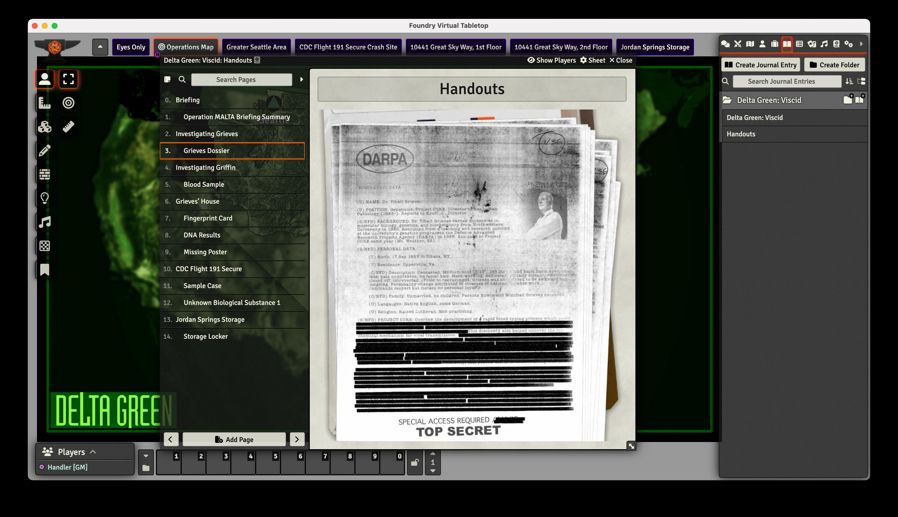
Task: Focus the Search Journal Entries field
Action: click(786, 81)
